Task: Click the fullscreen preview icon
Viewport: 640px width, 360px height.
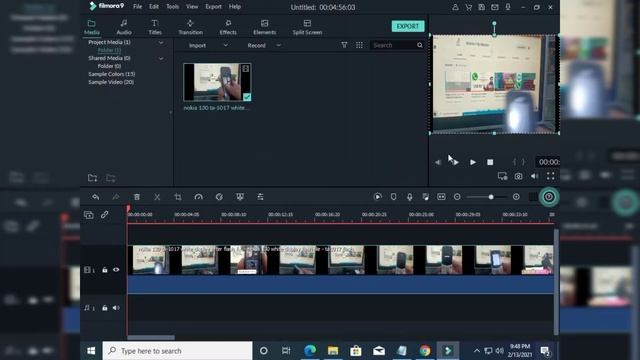Action: coord(551,176)
